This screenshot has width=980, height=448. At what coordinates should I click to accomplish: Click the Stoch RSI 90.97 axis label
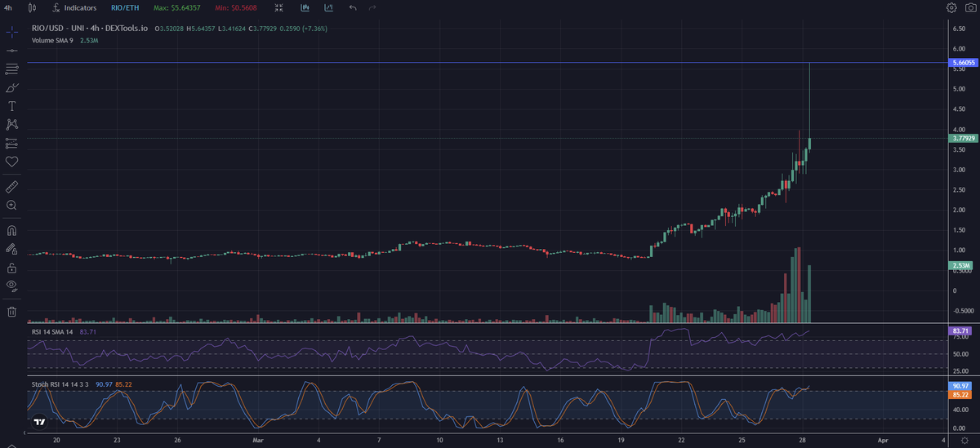pyautogui.click(x=960, y=385)
